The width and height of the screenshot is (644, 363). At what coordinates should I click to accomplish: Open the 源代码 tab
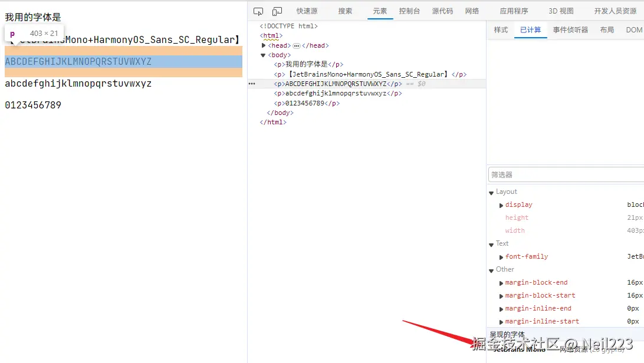442,11
